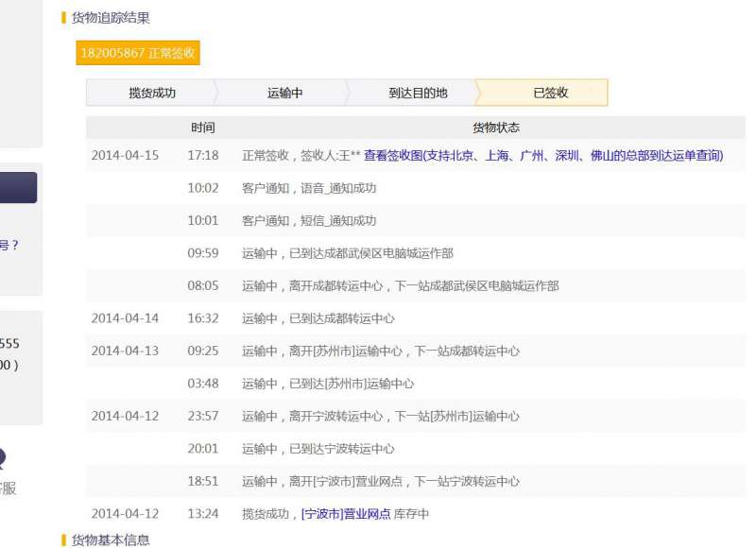Click the 2014-04-13 date cell

(125, 351)
